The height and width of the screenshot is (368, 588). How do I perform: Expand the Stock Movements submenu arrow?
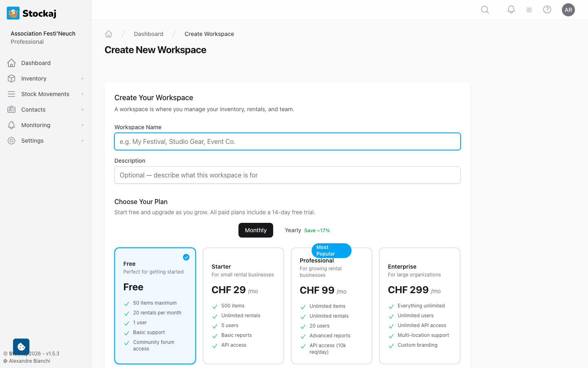[x=82, y=94]
